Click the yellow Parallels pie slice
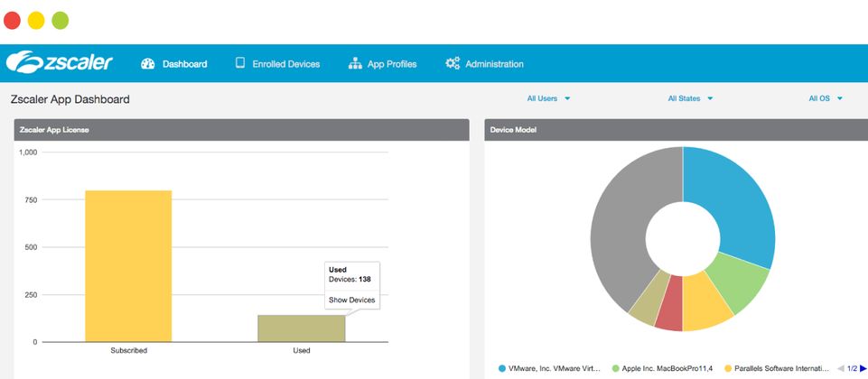 tap(705, 301)
